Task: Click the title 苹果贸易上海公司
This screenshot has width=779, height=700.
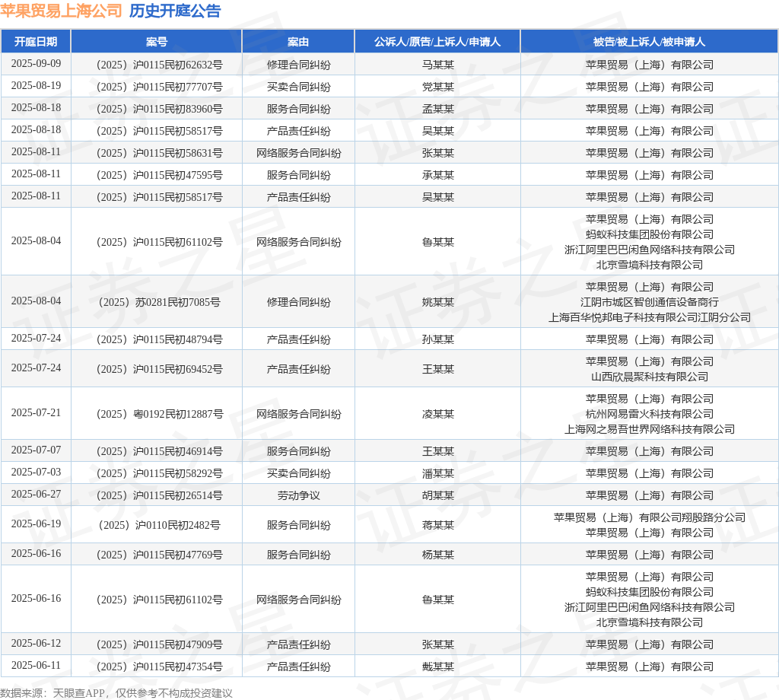Action: (x=61, y=11)
